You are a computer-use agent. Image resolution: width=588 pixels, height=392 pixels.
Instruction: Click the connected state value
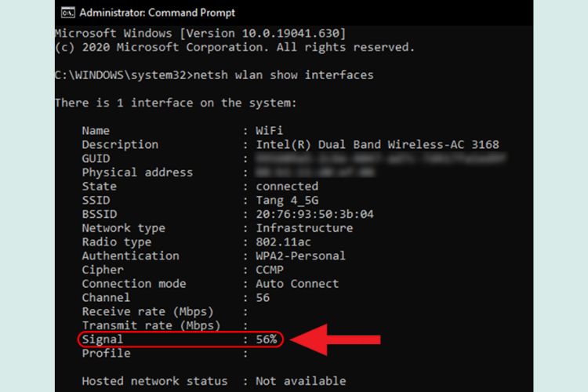click(287, 187)
